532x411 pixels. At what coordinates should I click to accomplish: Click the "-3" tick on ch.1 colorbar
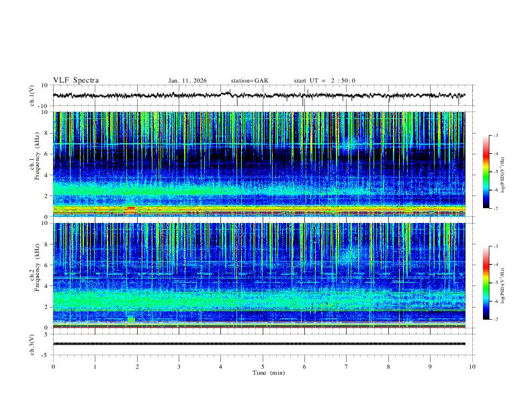[495, 136]
